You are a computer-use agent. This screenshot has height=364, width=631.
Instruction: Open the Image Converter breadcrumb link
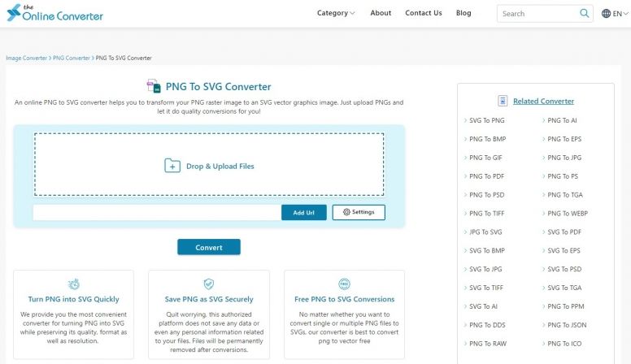(x=27, y=58)
